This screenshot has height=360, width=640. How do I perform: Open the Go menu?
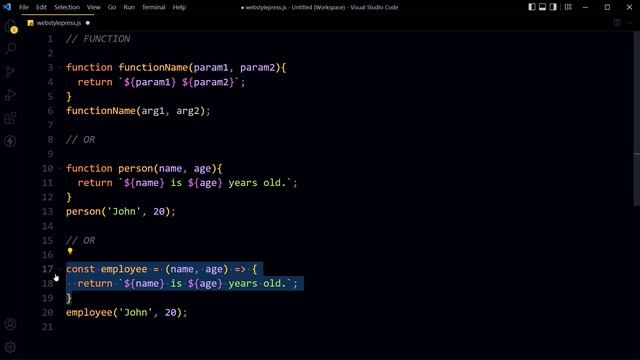(112, 7)
